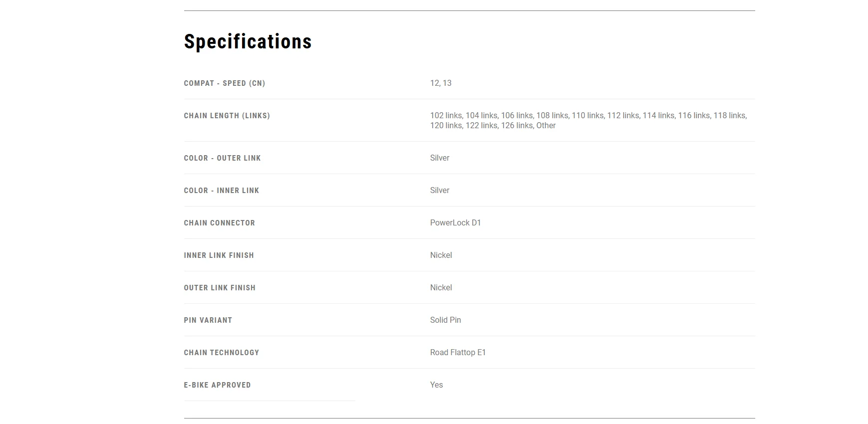The height and width of the screenshot is (424, 868).
Task: Select Silver value for inner link color
Action: (440, 191)
